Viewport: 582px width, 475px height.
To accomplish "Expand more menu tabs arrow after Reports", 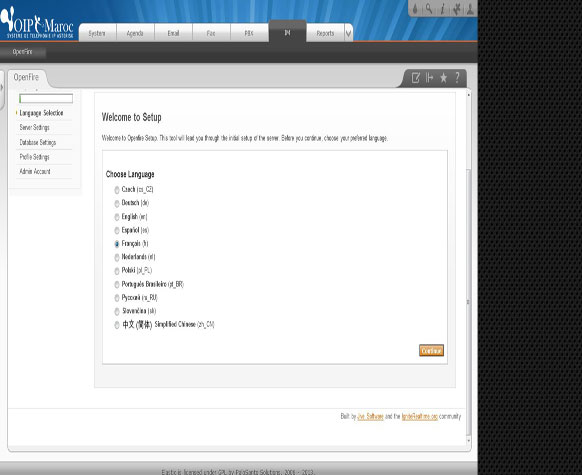I will click(349, 33).
